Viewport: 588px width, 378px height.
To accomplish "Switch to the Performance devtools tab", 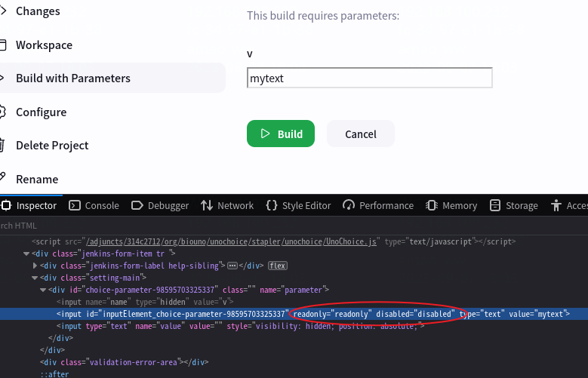I will click(378, 205).
